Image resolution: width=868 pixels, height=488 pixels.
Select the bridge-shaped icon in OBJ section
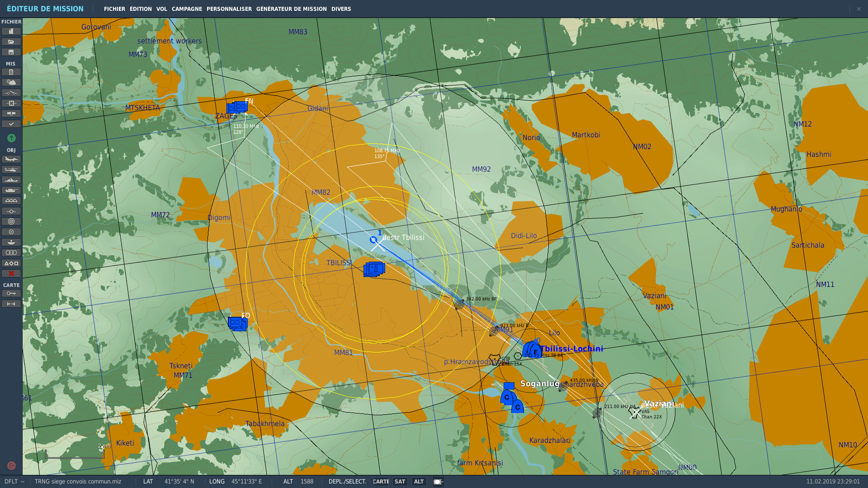(x=11, y=201)
